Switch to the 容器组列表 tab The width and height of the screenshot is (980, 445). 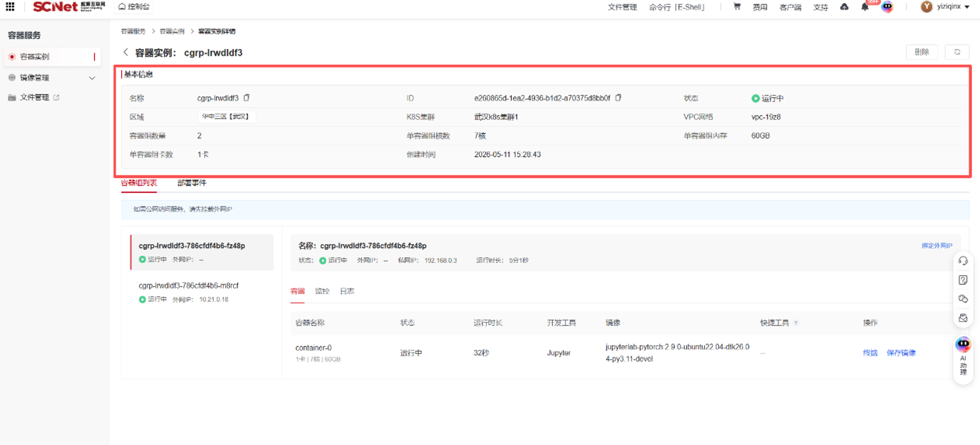coord(139,183)
